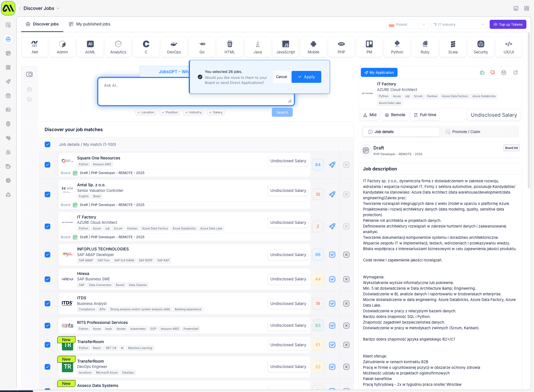
Task: Open the Poland country dropdown
Action: tap(407, 25)
